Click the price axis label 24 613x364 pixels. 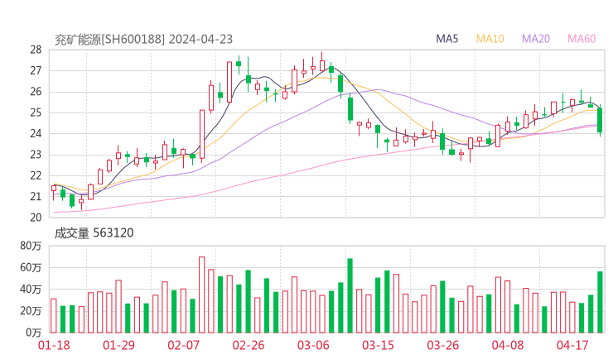(x=36, y=133)
